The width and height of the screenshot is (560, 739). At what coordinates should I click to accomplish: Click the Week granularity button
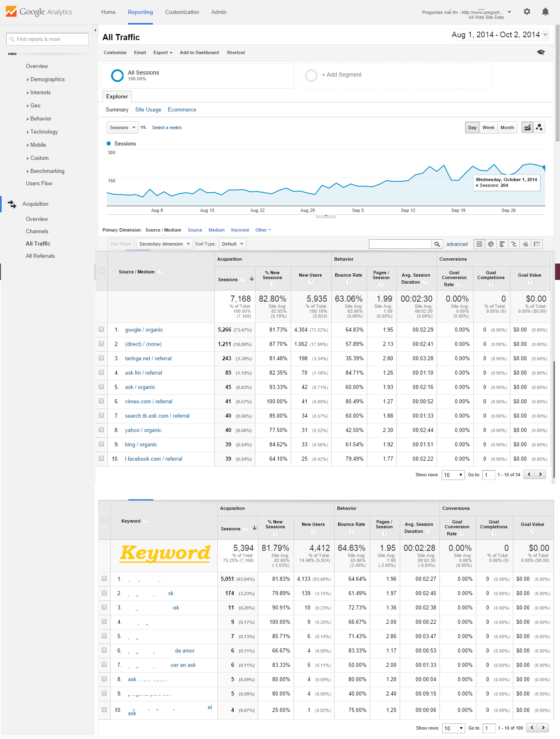pyautogui.click(x=488, y=127)
